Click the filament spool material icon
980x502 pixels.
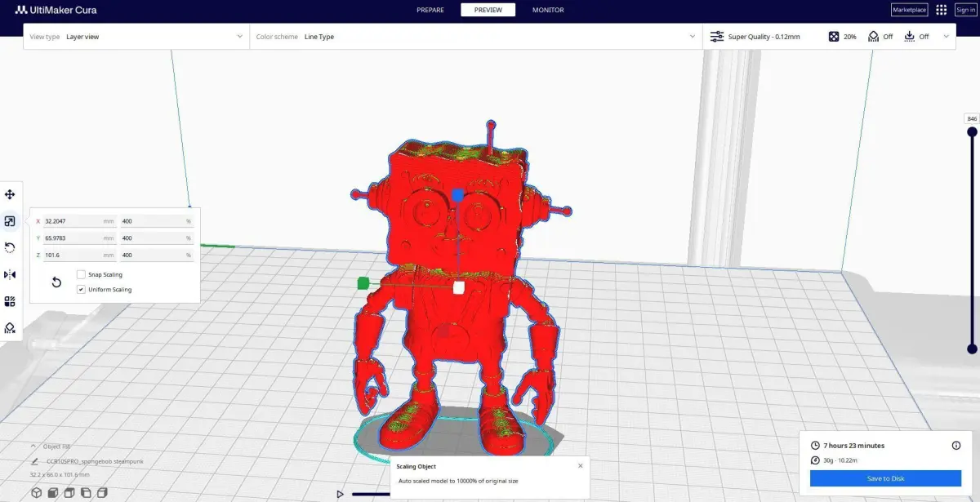coord(815,460)
